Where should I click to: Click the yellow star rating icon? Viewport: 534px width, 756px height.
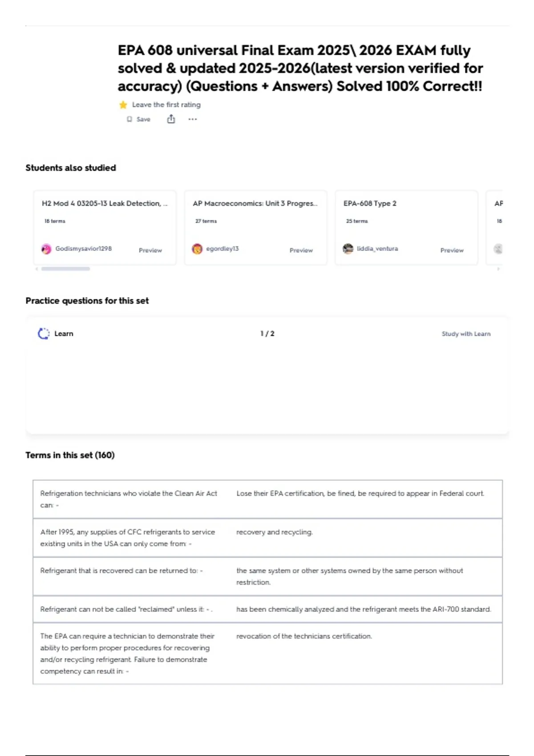click(123, 105)
